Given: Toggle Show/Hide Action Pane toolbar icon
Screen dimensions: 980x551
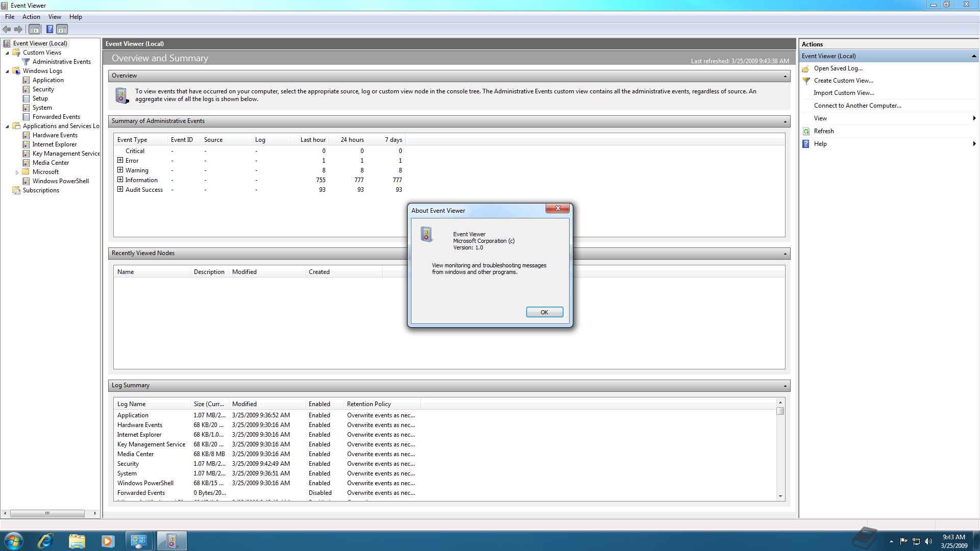Looking at the screenshot, I should [x=62, y=29].
